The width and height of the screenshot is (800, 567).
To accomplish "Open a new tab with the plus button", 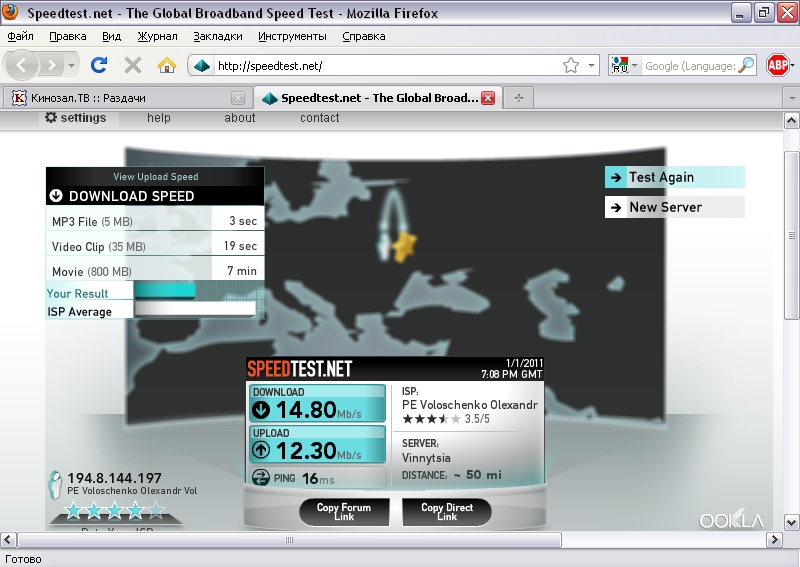I will pos(518,97).
